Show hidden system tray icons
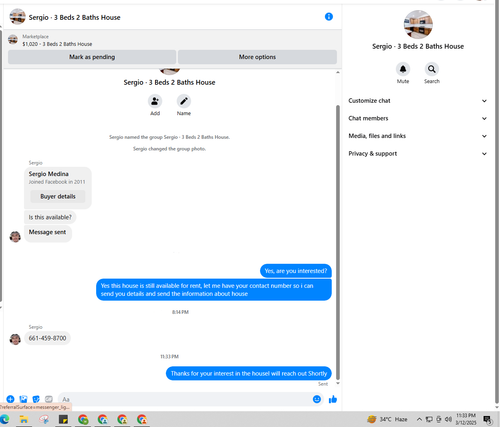 click(419, 419)
